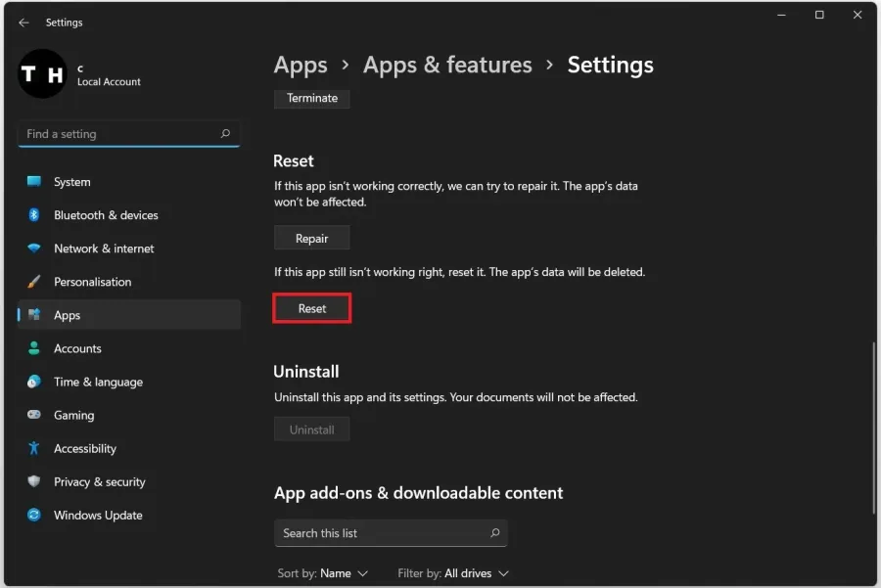Close the Settings window
881x588 pixels.
pyautogui.click(x=858, y=15)
